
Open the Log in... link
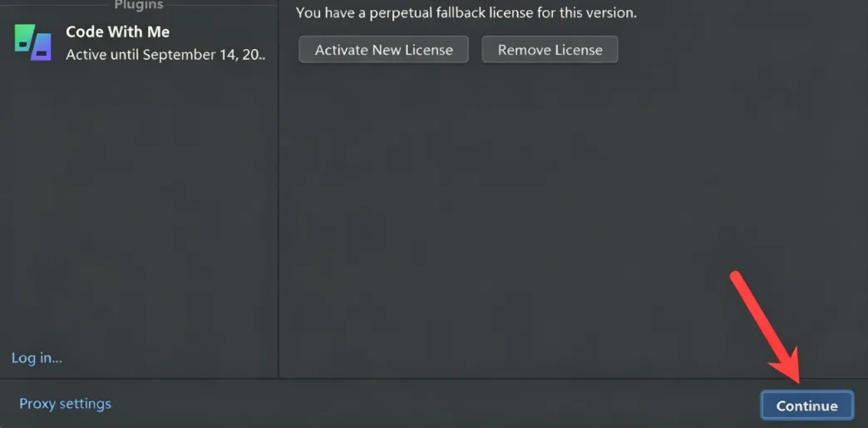pos(37,357)
